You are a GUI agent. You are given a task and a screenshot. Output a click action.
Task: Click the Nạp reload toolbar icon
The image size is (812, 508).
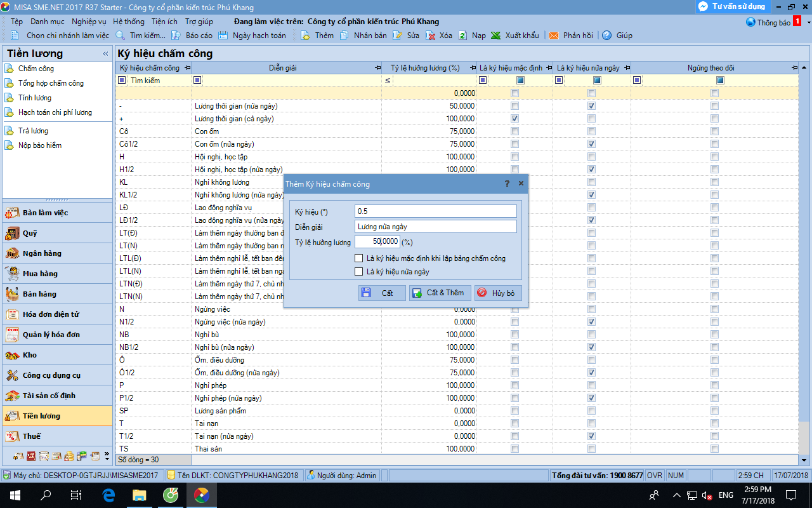pyautogui.click(x=463, y=36)
